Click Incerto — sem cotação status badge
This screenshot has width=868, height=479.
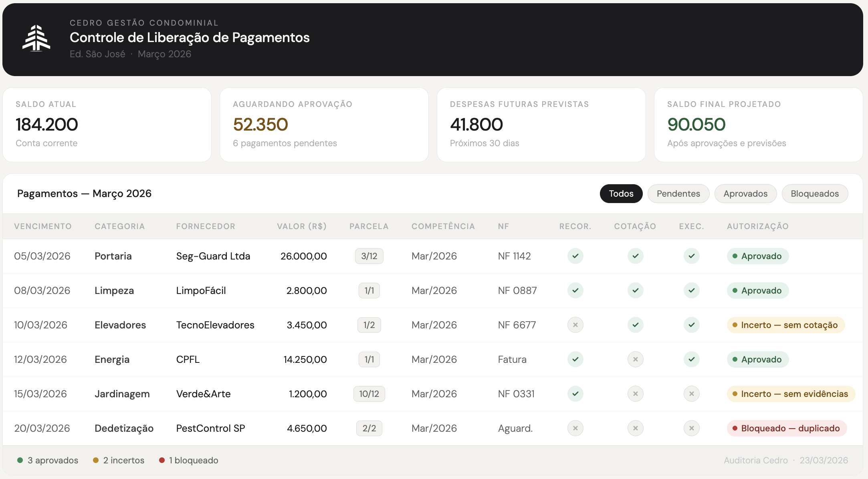pos(785,325)
